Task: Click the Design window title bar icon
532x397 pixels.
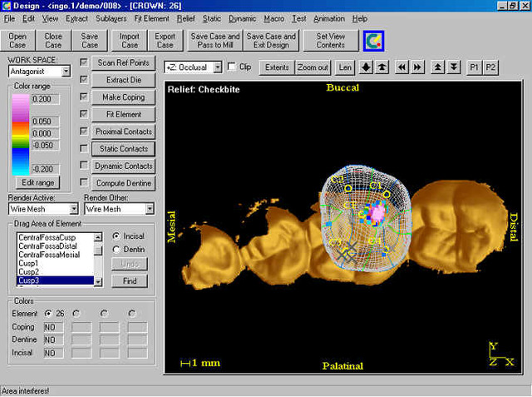Action: coord(6,6)
